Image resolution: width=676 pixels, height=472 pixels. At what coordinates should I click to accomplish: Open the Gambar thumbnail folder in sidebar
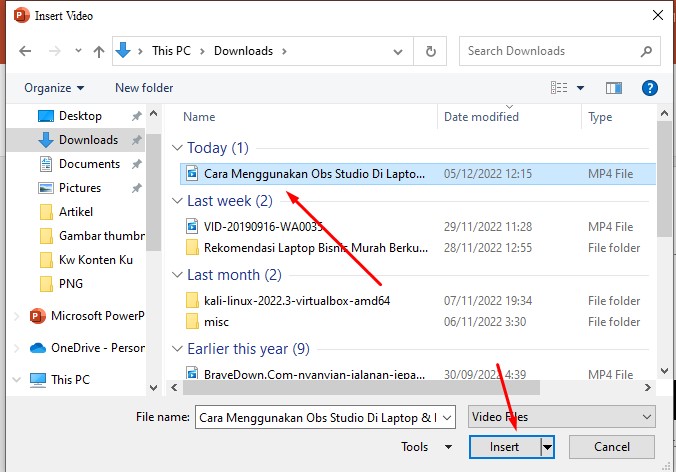[x=102, y=236]
